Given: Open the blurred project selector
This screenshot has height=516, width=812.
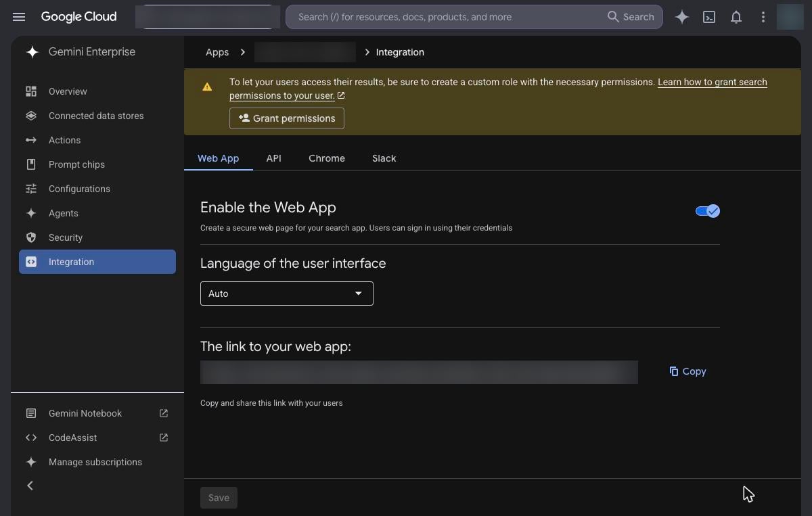Looking at the screenshot, I should click(208, 17).
